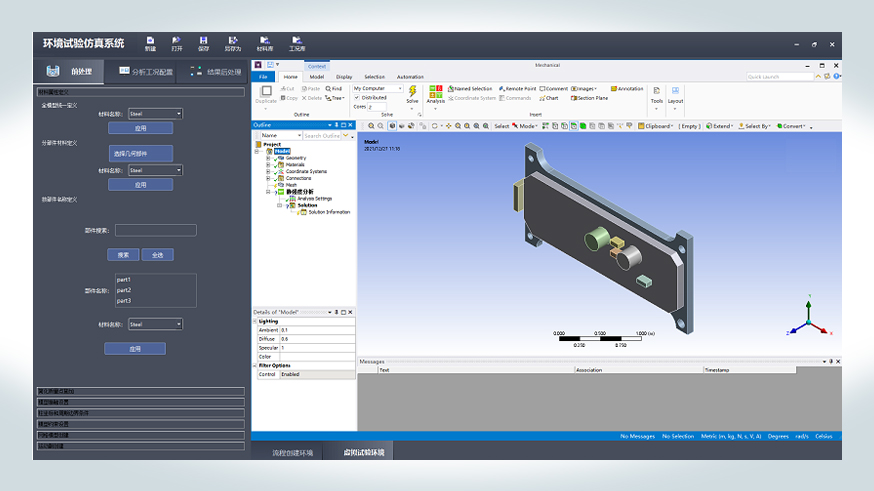Screen dimensions: 874x491
Task: Expand the Geometry tree node
Action: click(268, 158)
